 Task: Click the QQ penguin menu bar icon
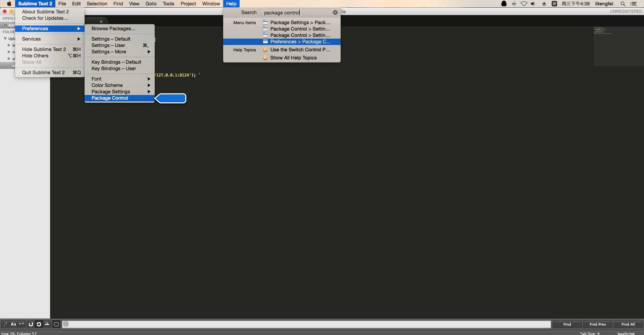504,4
